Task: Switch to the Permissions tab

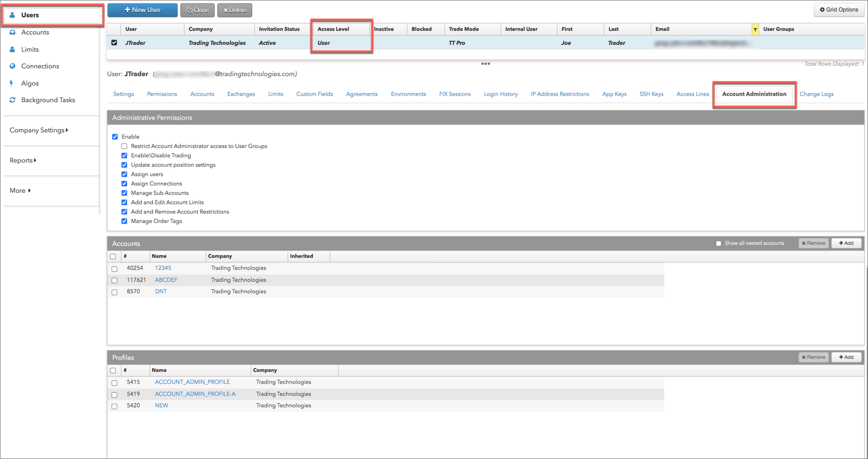Action: [x=162, y=94]
